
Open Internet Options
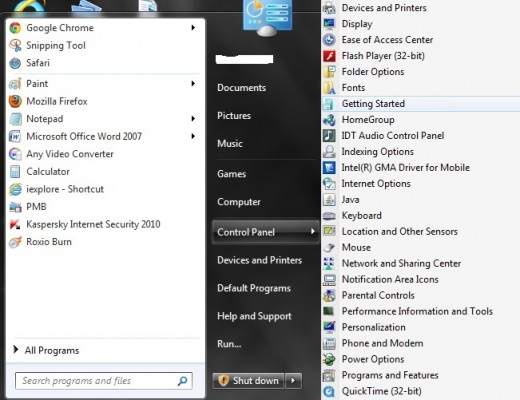pos(376,184)
